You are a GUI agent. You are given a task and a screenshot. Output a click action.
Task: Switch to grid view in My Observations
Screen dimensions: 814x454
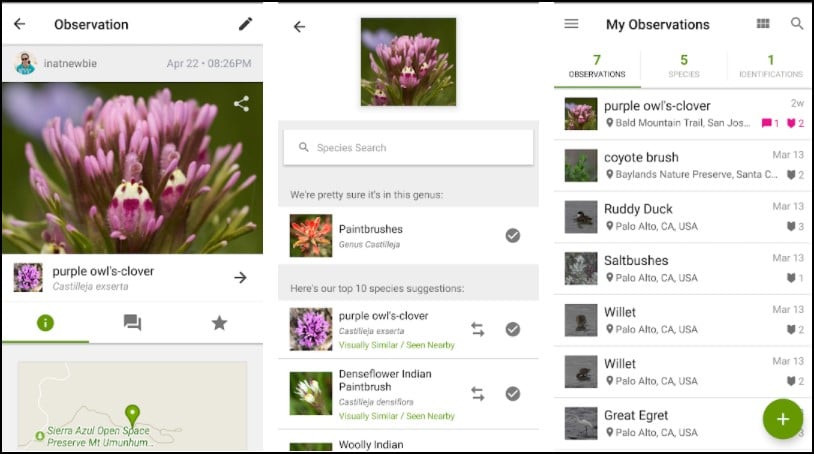pyautogui.click(x=763, y=23)
